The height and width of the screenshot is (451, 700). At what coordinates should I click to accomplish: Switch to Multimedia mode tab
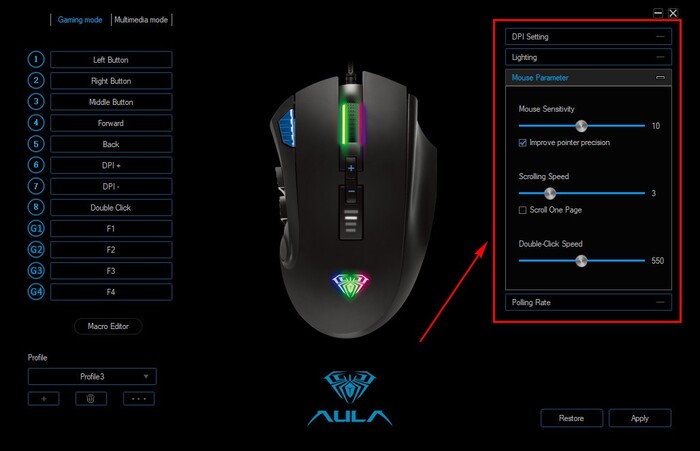[x=141, y=20]
